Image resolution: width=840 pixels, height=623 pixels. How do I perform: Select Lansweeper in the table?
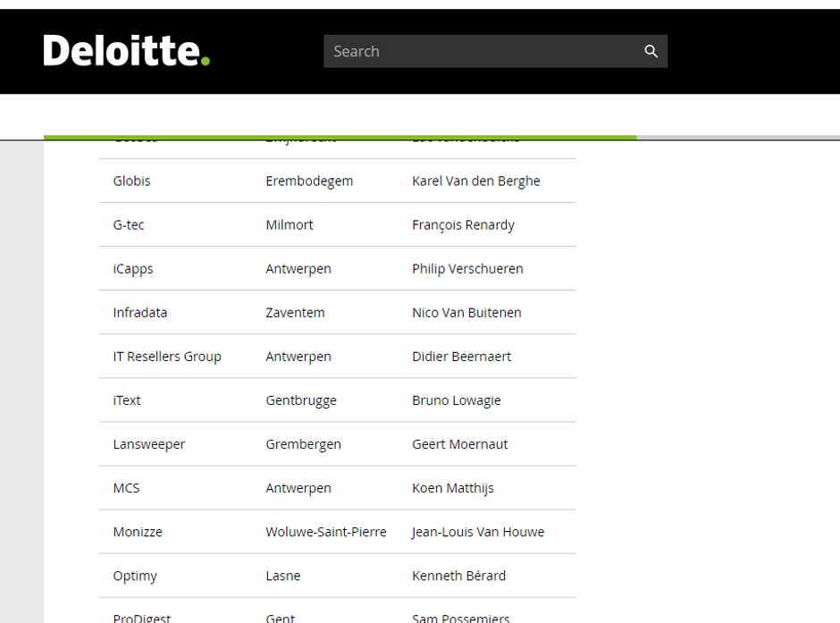point(149,443)
